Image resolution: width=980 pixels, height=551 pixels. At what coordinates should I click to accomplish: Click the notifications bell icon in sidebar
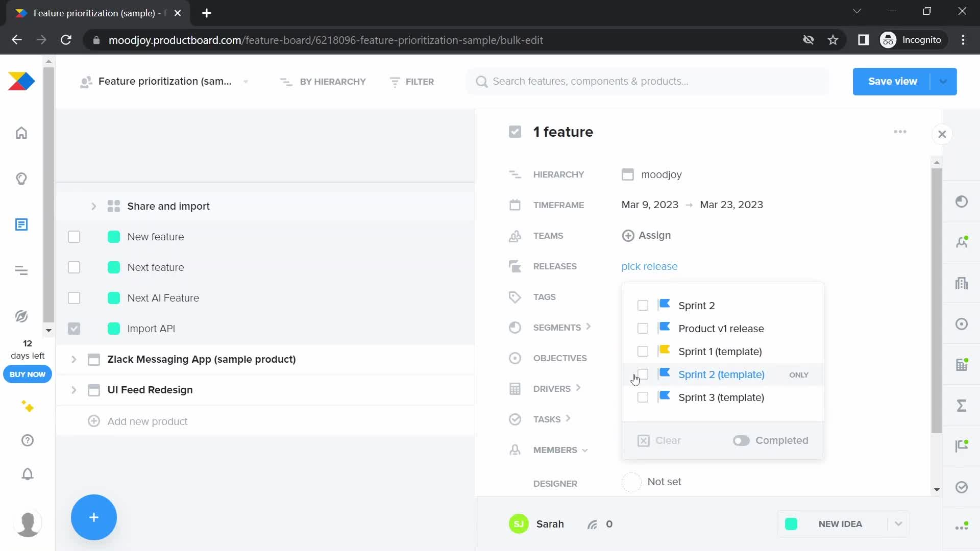27,474
